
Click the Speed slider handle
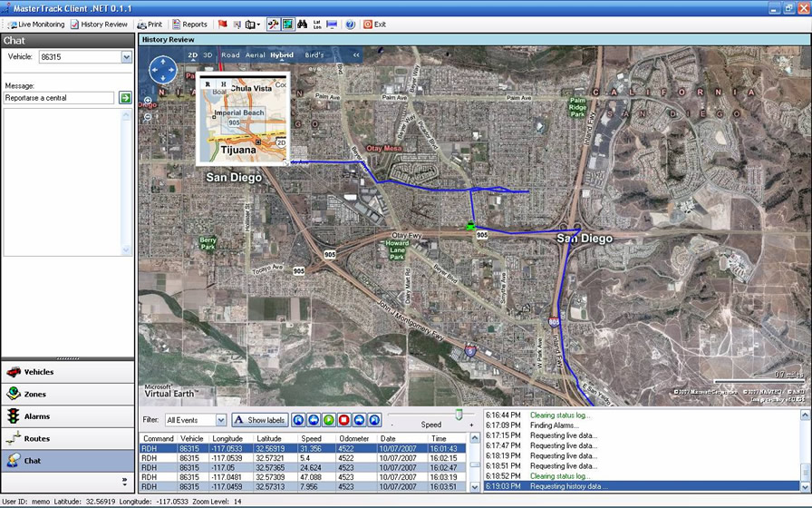coord(459,415)
